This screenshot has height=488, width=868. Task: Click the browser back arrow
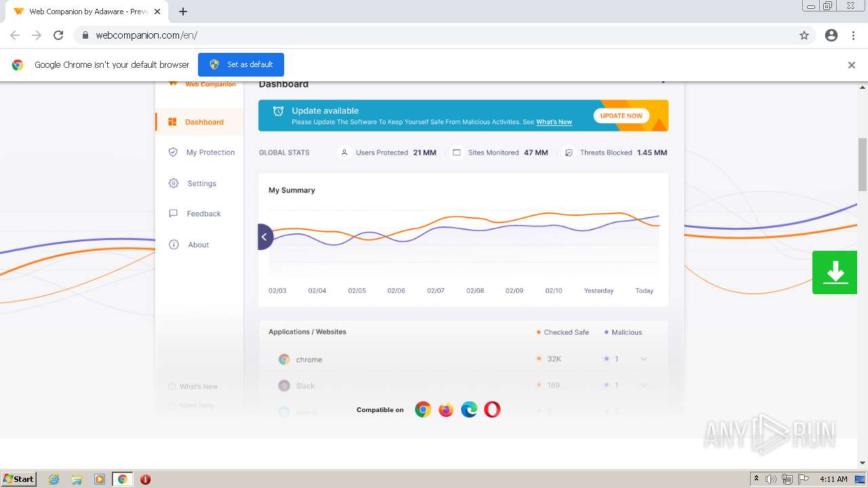15,35
